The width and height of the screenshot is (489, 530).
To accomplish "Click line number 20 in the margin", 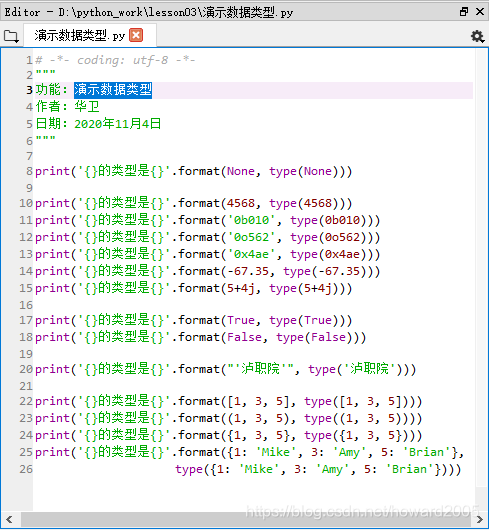I will click(26, 369).
